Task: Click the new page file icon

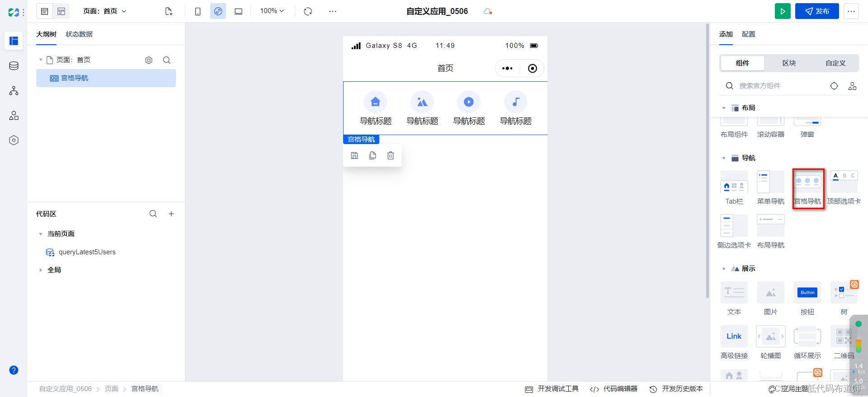Action: [169, 11]
